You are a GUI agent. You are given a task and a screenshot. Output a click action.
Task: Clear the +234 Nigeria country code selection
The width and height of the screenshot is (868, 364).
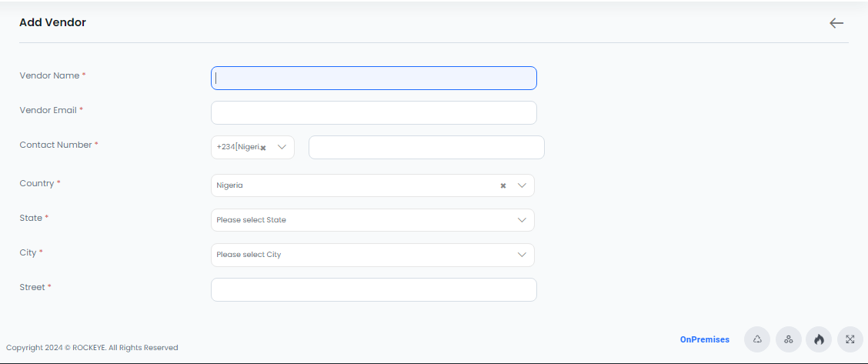coord(263,148)
